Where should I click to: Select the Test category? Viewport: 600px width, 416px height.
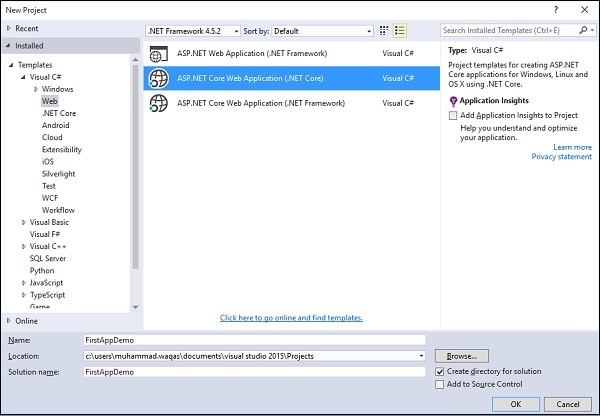coord(49,186)
